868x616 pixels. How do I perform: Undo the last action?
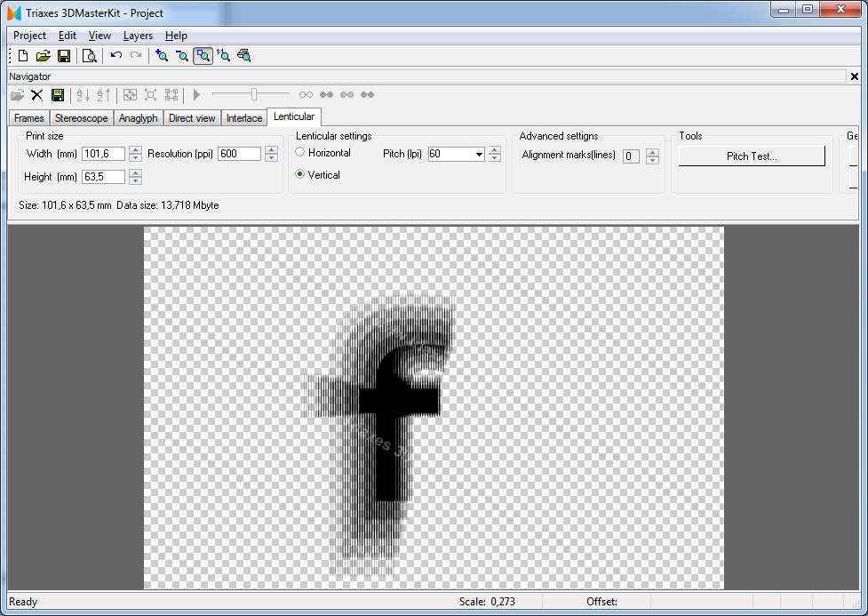click(x=115, y=55)
